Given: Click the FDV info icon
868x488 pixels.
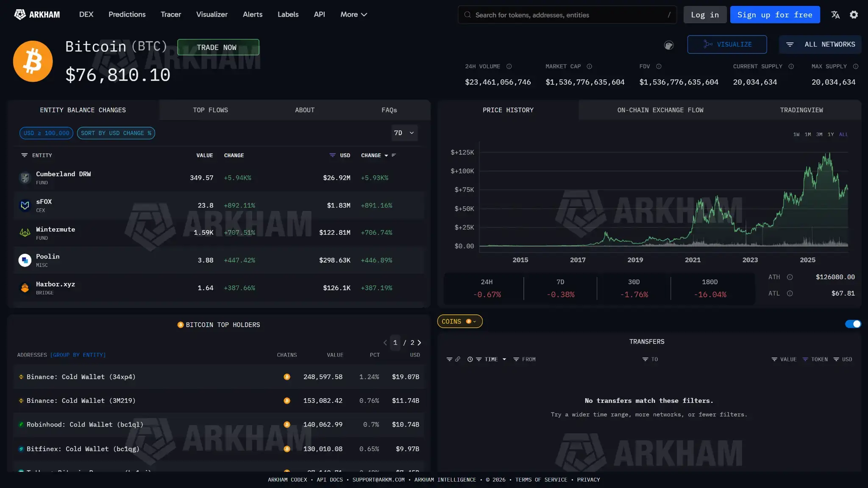Looking at the screenshot, I should pos(659,67).
